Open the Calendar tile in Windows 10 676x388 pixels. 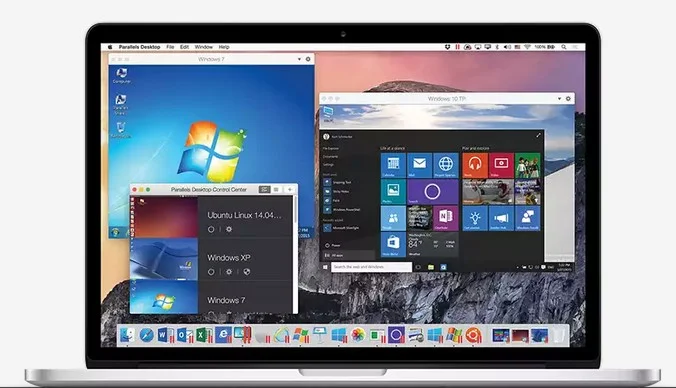pos(393,165)
